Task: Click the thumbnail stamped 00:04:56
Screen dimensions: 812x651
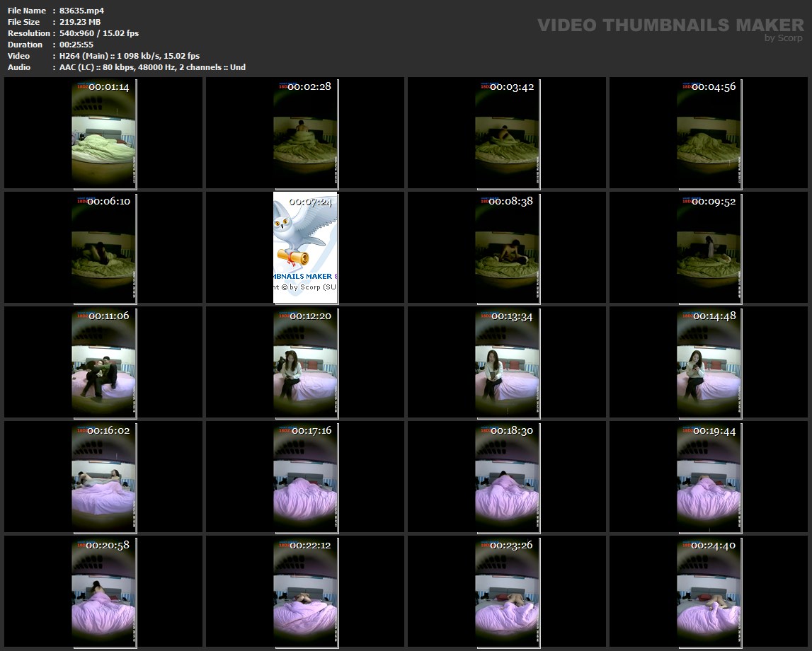Action: 709,134
